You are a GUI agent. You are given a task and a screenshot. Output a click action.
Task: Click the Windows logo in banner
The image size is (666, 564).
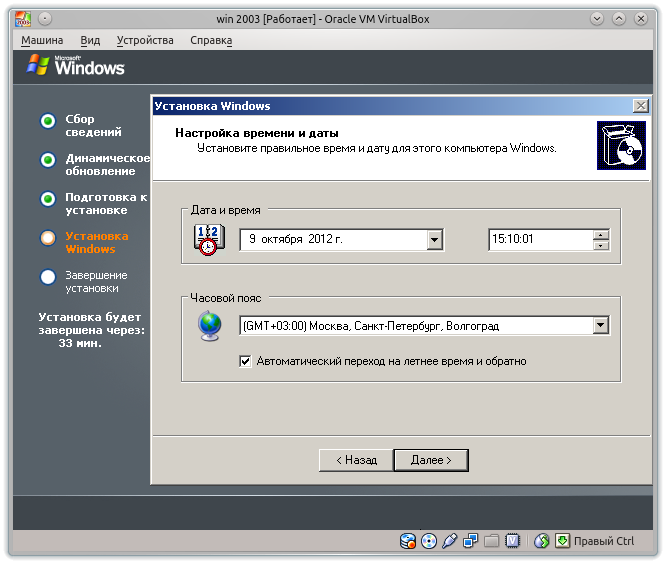click(x=37, y=65)
